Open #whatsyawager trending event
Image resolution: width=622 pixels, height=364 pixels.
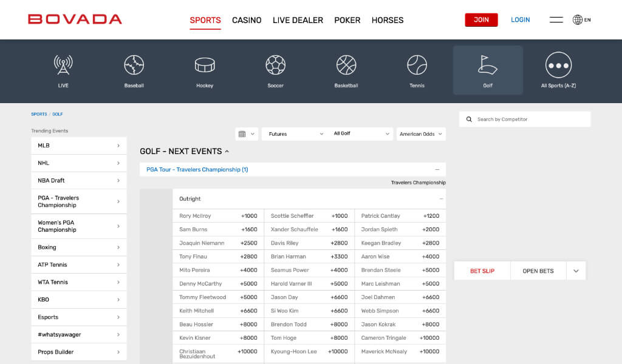[x=79, y=334]
